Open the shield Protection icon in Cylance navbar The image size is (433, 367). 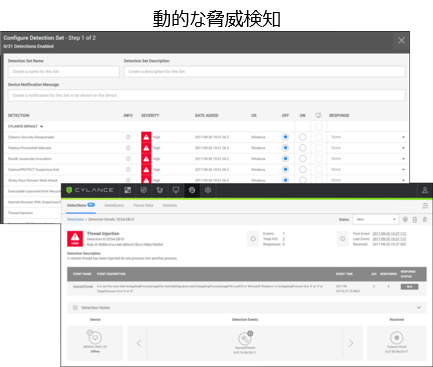(x=144, y=190)
